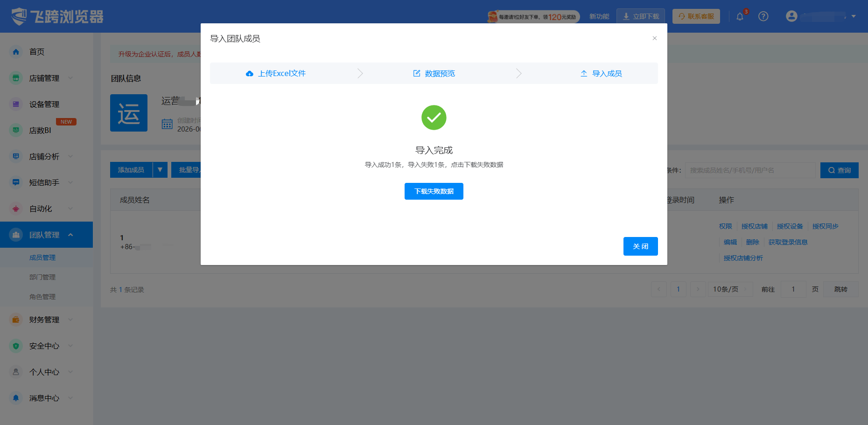Click the 关闭 button in dialog
Image resolution: width=868 pixels, height=425 pixels.
641,246
